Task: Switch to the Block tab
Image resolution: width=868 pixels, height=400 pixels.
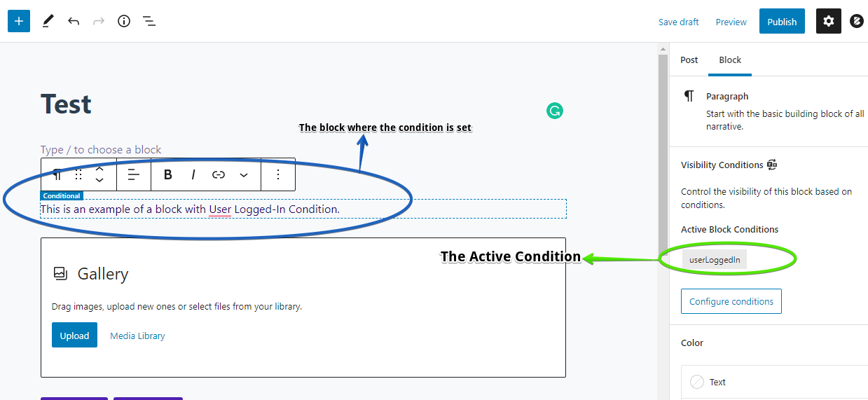Action: coord(730,60)
